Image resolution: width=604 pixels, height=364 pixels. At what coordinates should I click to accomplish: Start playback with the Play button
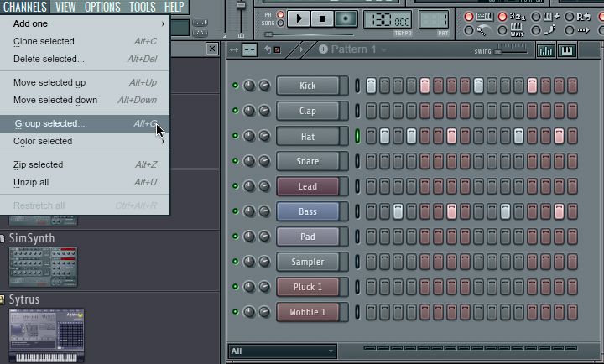coord(299,18)
